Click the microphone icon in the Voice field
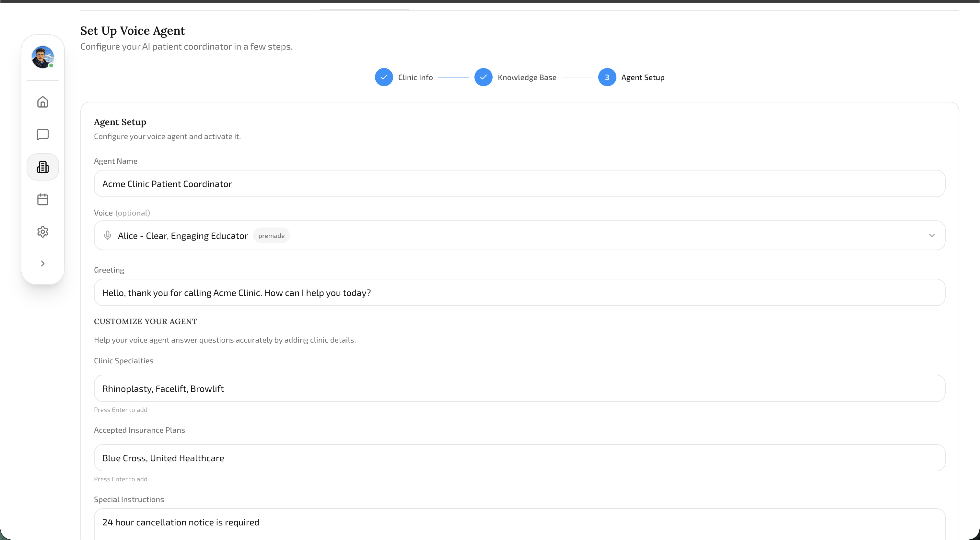 pyautogui.click(x=108, y=235)
